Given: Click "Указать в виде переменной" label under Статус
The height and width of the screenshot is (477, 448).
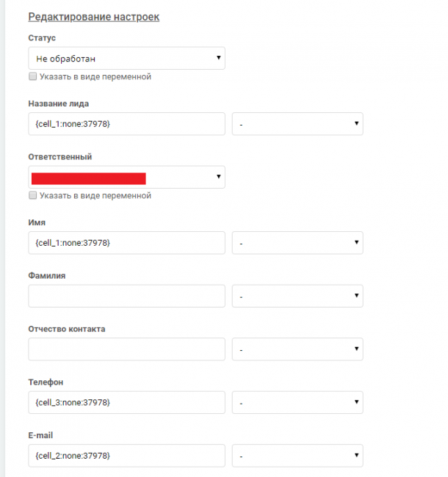Looking at the screenshot, I should click(95, 76).
